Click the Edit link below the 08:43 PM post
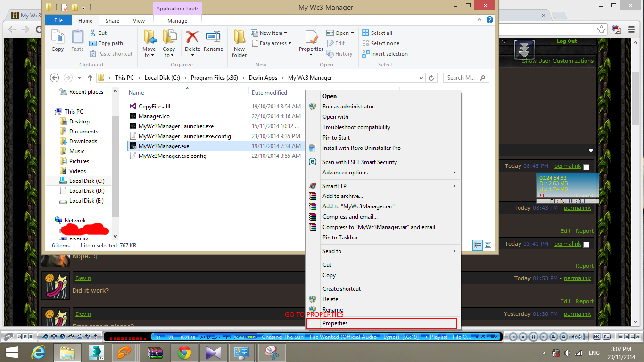The image size is (644, 362). (x=565, y=231)
